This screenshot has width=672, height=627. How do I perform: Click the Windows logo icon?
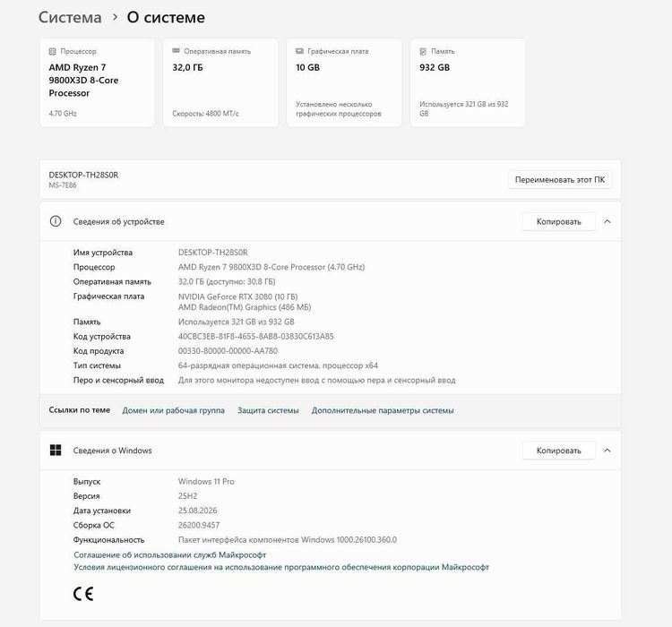56,450
